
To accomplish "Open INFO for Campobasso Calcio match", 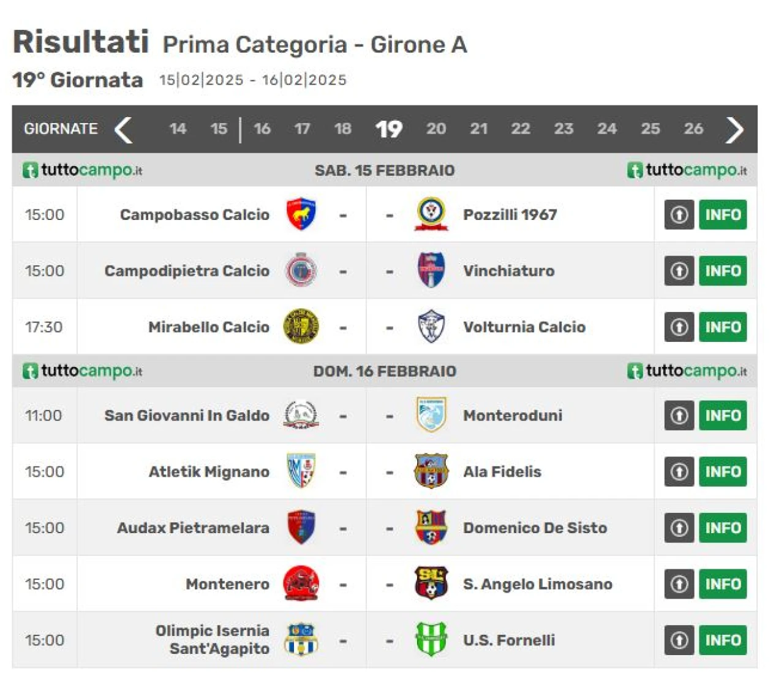I will (723, 214).
